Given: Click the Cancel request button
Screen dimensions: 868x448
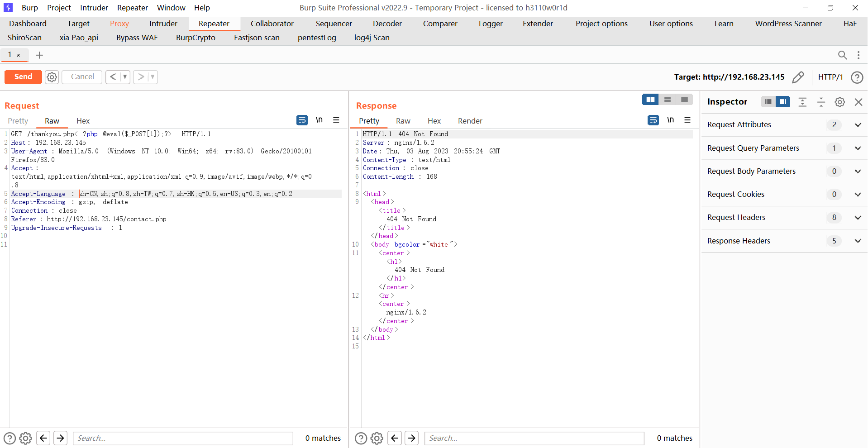Looking at the screenshot, I should coord(82,77).
